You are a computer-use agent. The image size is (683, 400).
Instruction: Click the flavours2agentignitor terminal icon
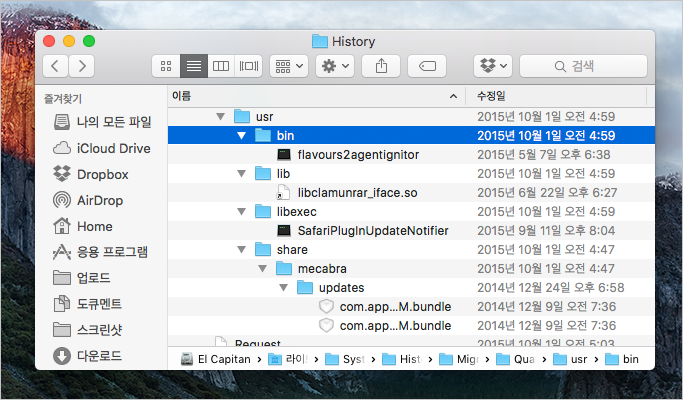click(284, 155)
